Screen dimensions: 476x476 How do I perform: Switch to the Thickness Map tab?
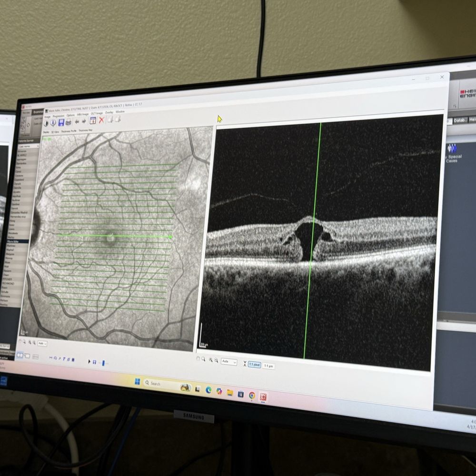[x=86, y=130]
